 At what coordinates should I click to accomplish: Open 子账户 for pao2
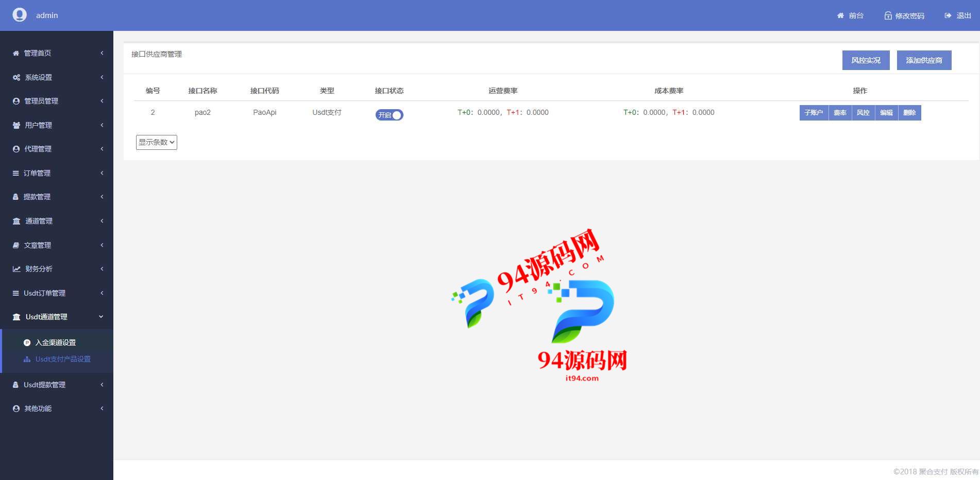click(814, 113)
